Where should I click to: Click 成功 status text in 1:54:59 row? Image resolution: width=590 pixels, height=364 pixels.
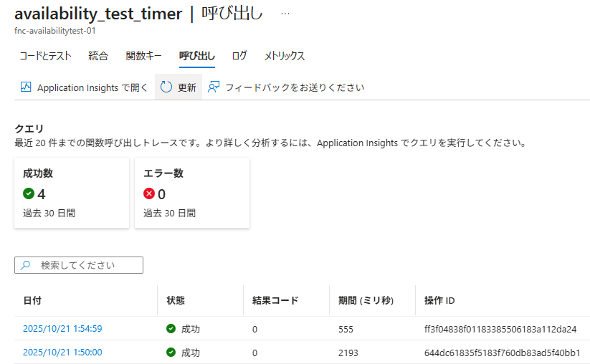click(x=191, y=329)
